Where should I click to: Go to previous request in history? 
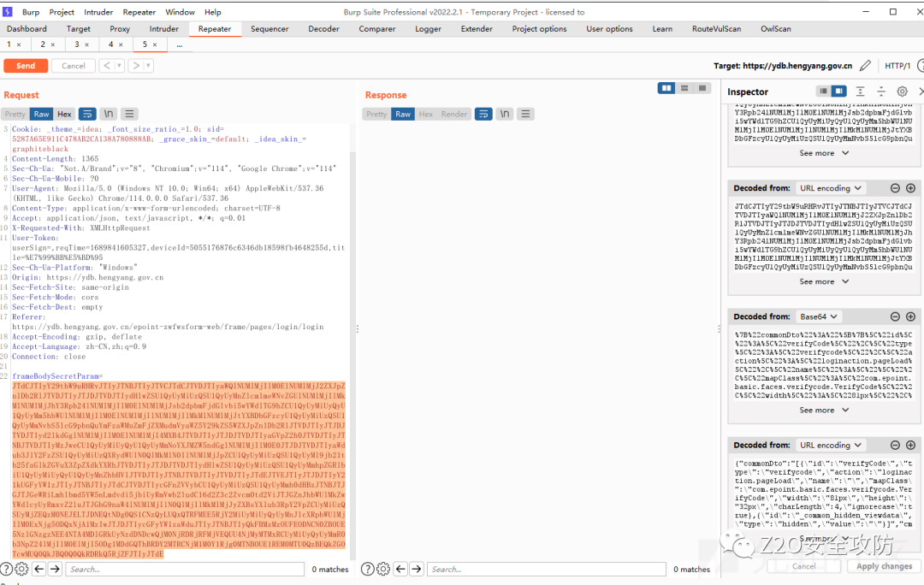tap(107, 66)
